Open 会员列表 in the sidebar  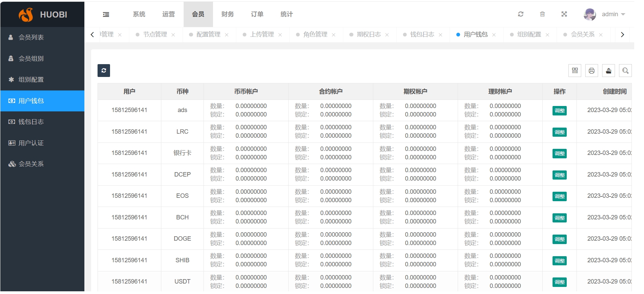coord(31,37)
